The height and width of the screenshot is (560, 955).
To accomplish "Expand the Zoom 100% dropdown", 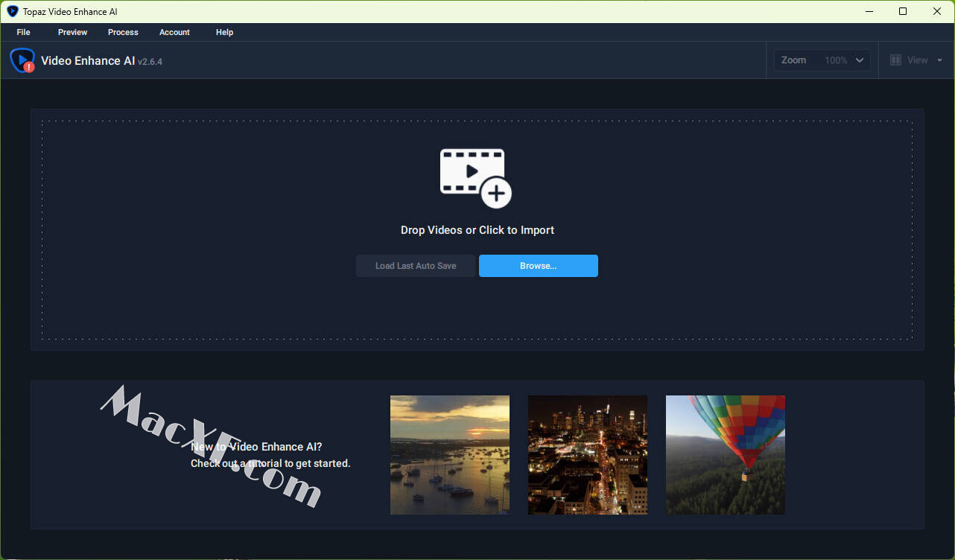I will point(822,60).
